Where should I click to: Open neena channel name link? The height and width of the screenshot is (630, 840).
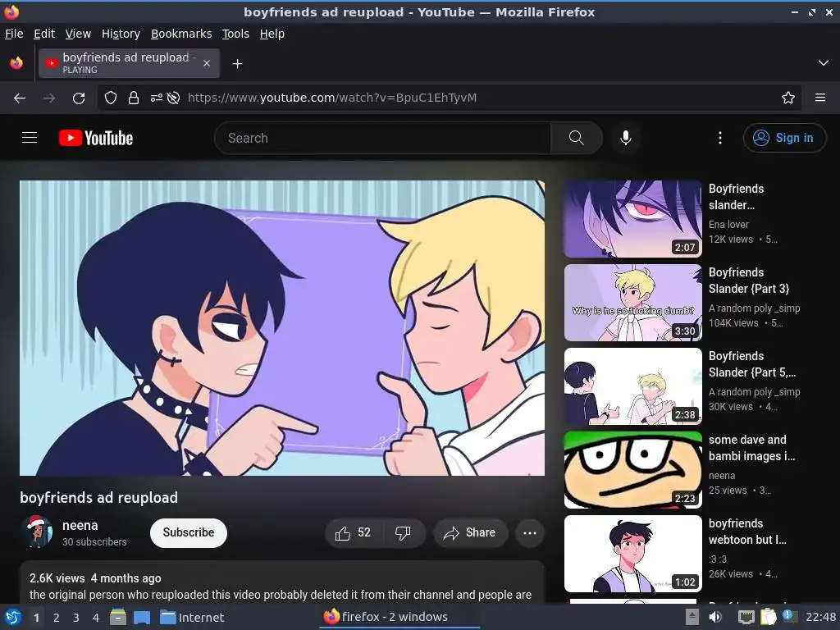(80, 526)
